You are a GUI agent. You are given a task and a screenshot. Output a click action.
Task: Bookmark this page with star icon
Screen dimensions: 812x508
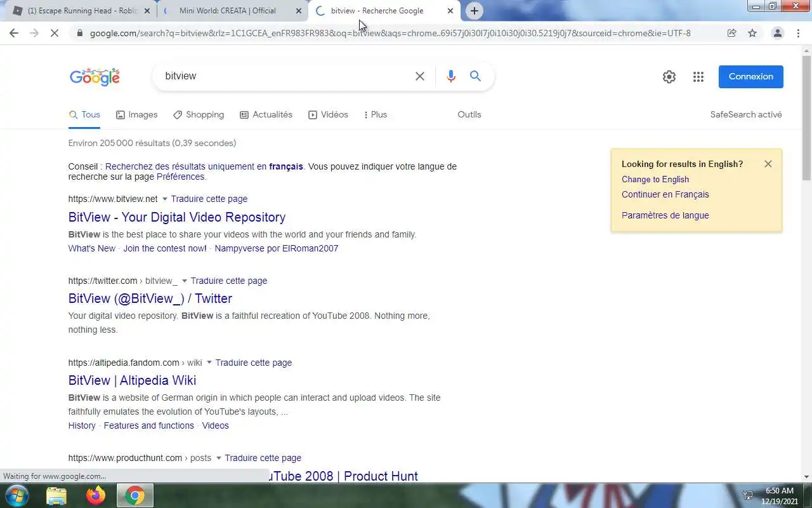click(752, 33)
